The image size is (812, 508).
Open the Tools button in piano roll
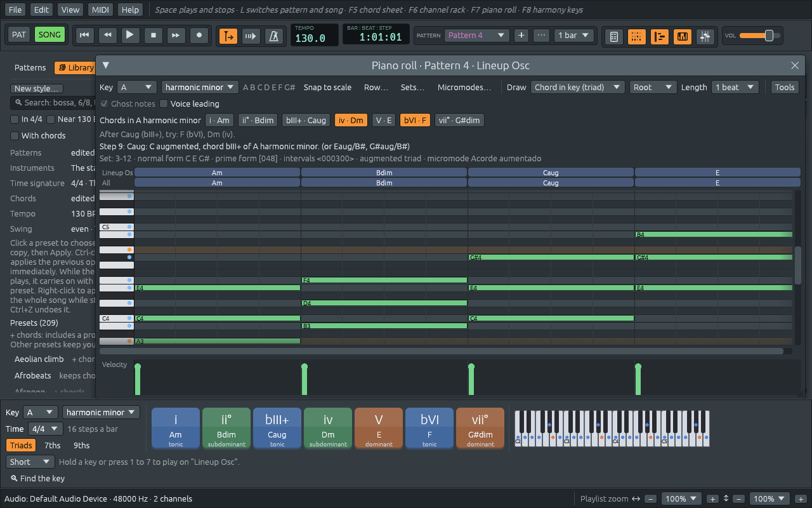(785, 87)
